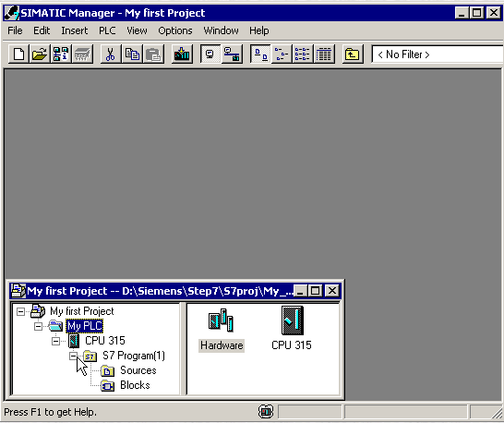This screenshot has width=504, height=423.
Task: Click the New Project toolbar icon
Action: [18, 54]
